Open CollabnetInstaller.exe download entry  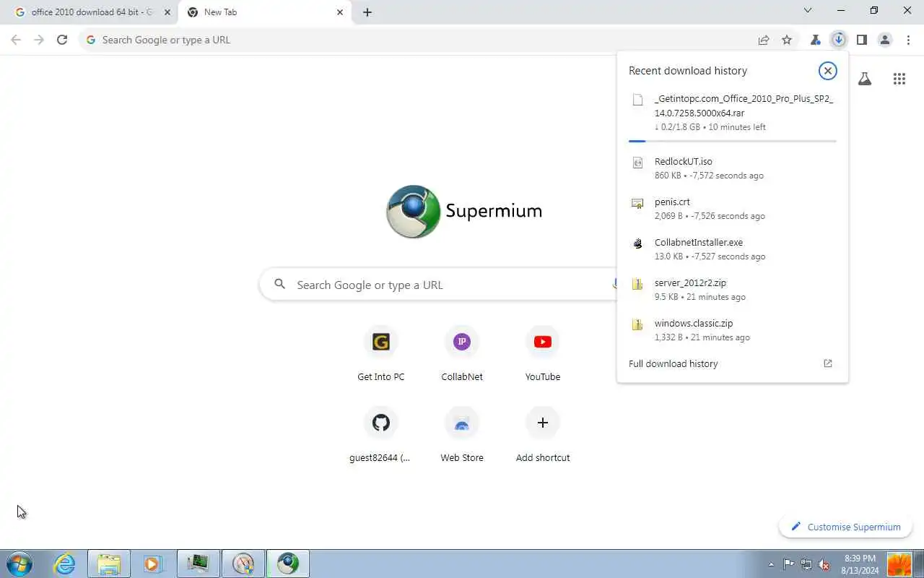[x=733, y=249]
